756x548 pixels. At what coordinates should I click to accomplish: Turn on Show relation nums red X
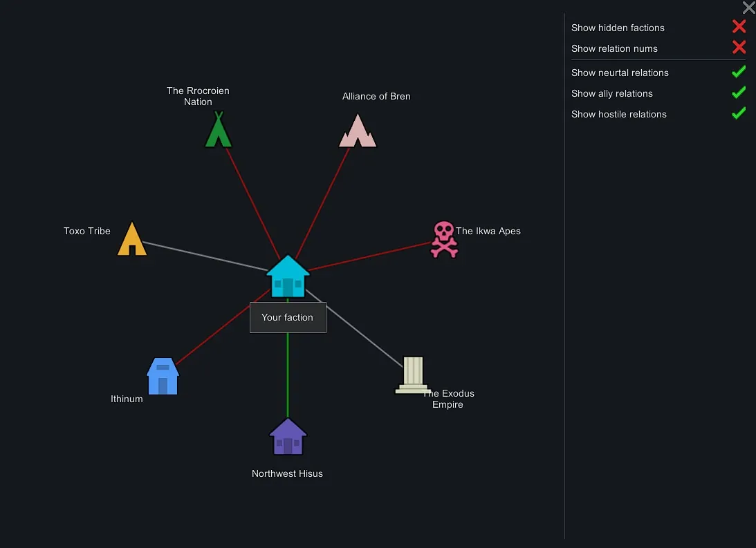point(739,48)
